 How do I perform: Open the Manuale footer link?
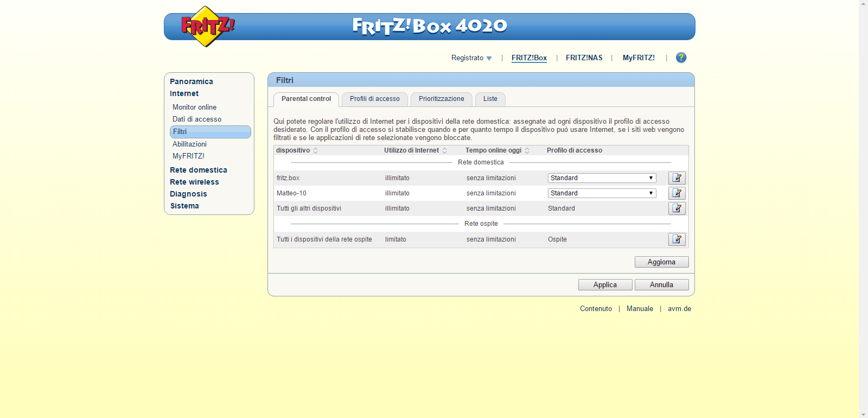tap(640, 309)
